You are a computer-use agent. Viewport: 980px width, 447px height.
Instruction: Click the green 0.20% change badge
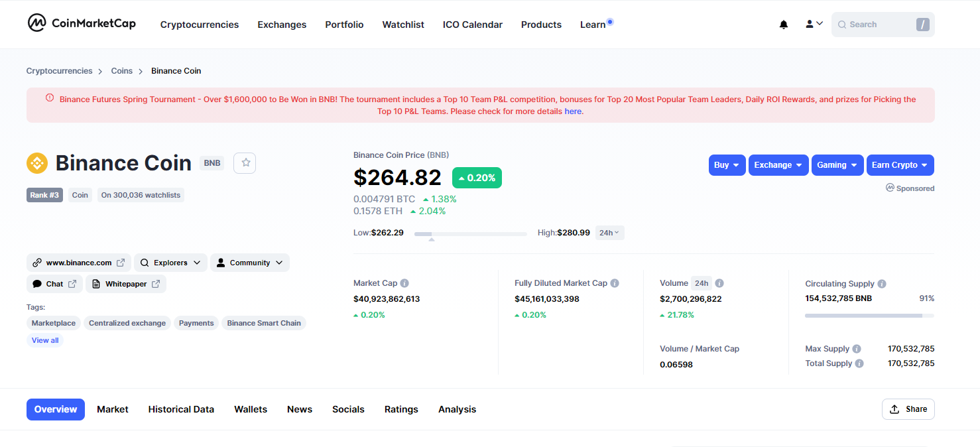click(x=477, y=178)
